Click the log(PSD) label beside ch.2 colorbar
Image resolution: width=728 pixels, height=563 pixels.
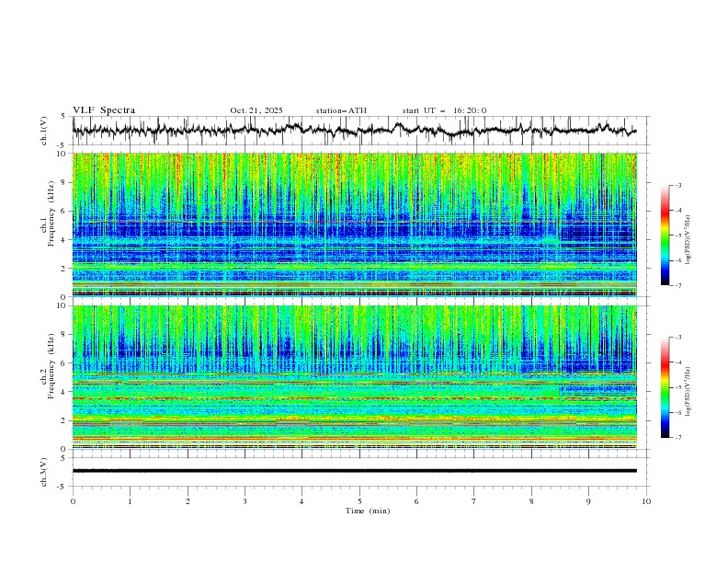[688, 392]
